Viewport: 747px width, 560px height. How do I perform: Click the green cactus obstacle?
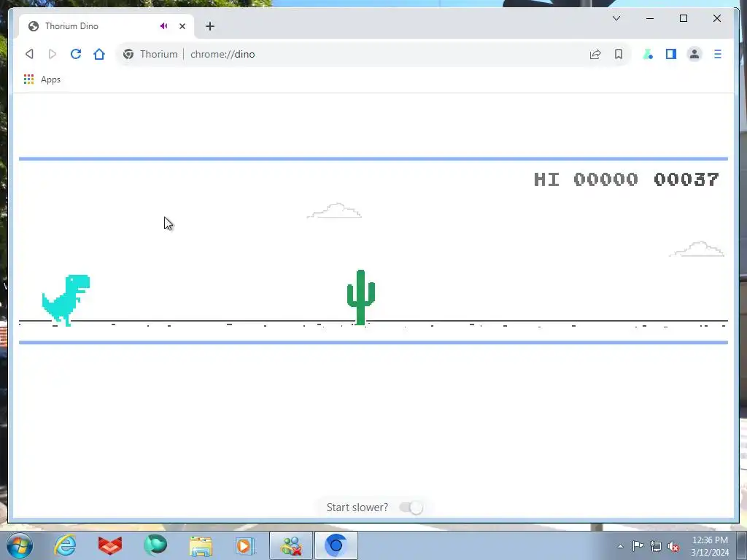pyautogui.click(x=360, y=297)
